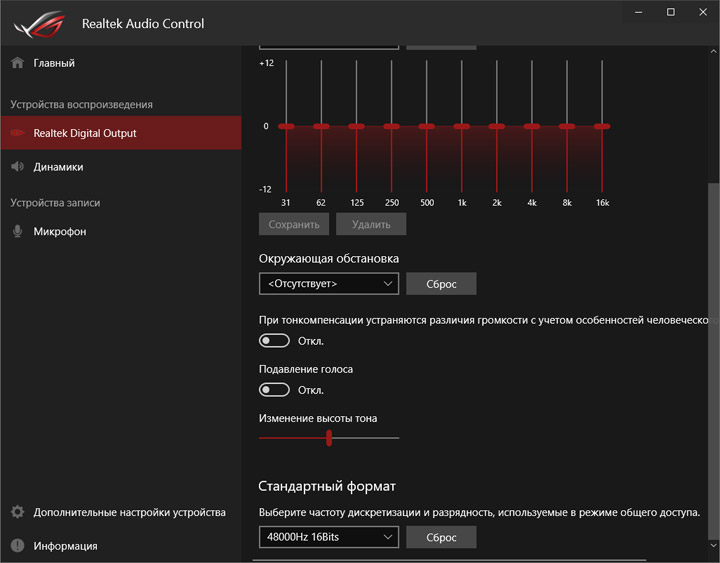
Task: Click the scrollbar up arrow
Action: tap(714, 51)
